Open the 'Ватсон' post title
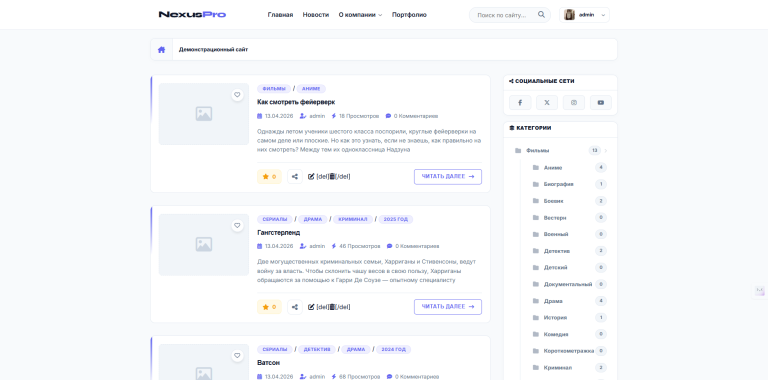 click(x=268, y=362)
